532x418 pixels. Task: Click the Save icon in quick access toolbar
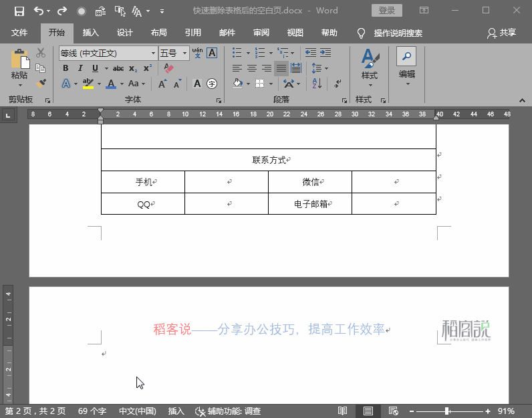[x=19, y=11]
